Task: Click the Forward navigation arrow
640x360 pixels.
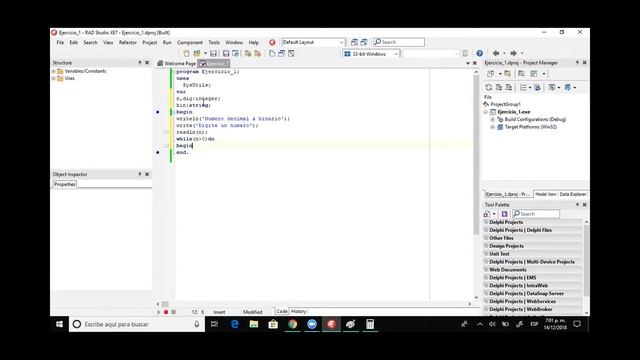Action: coord(513,53)
